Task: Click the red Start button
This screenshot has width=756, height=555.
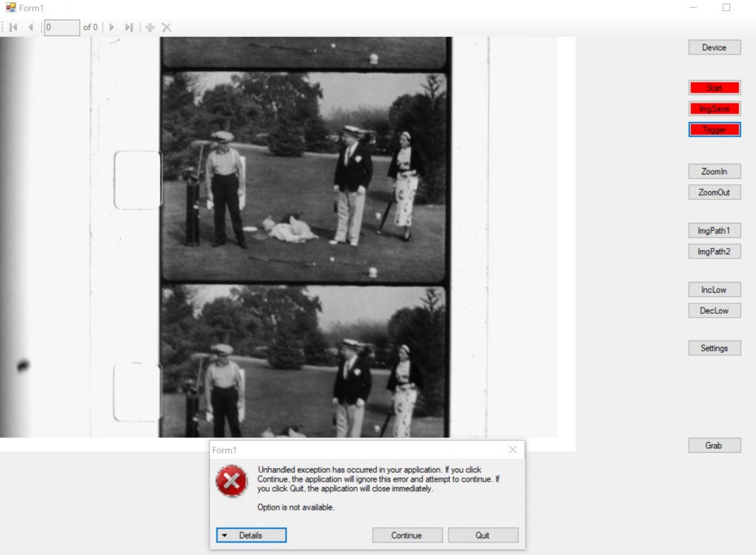Action: point(714,88)
